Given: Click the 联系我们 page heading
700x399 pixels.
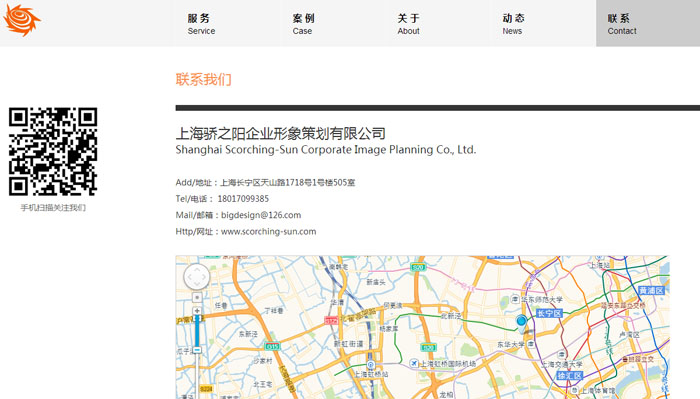Looking at the screenshot, I should point(204,79).
